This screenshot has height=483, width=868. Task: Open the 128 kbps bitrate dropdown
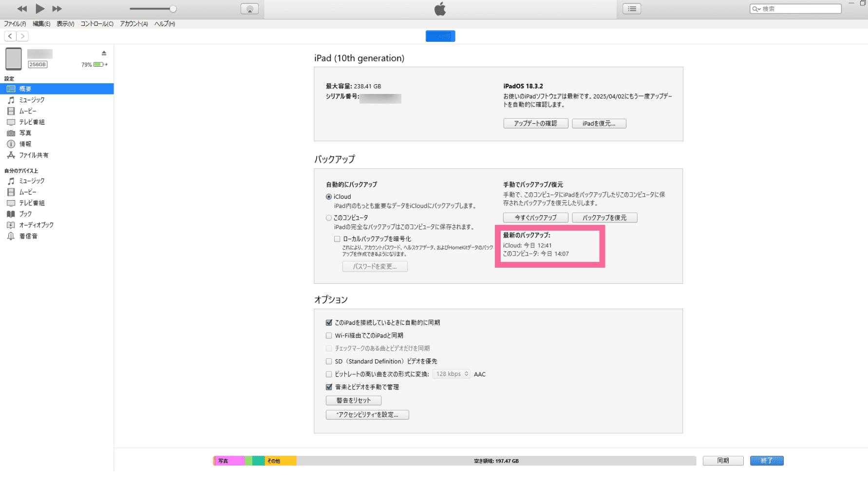pyautogui.click(x=452, y=374)
